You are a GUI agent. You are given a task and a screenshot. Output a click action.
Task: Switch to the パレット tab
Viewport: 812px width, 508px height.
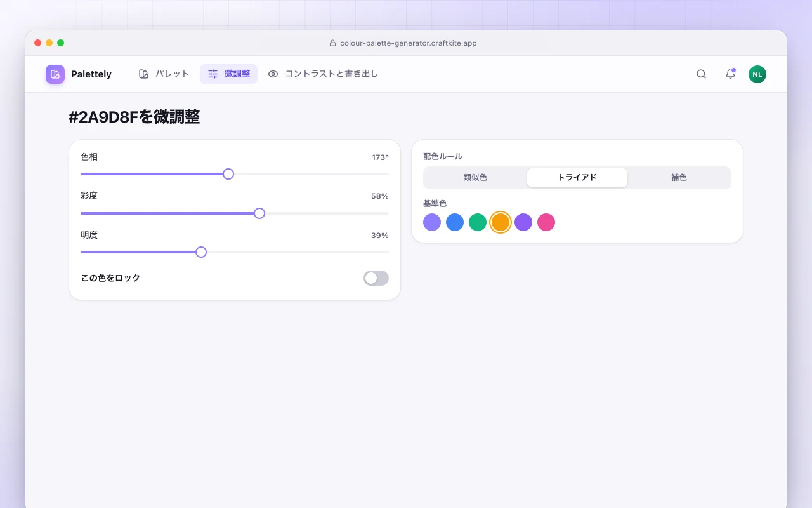tap(164, 74)
